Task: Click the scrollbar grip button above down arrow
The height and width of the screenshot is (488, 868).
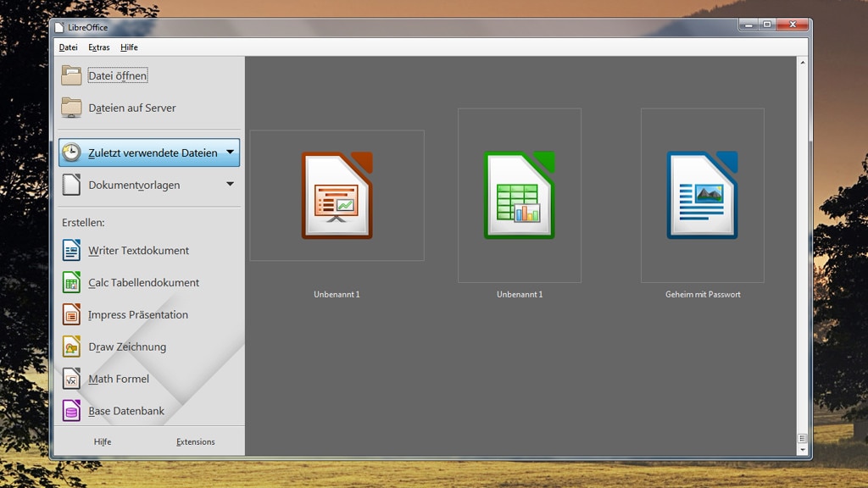Action: tap(802, 438)
